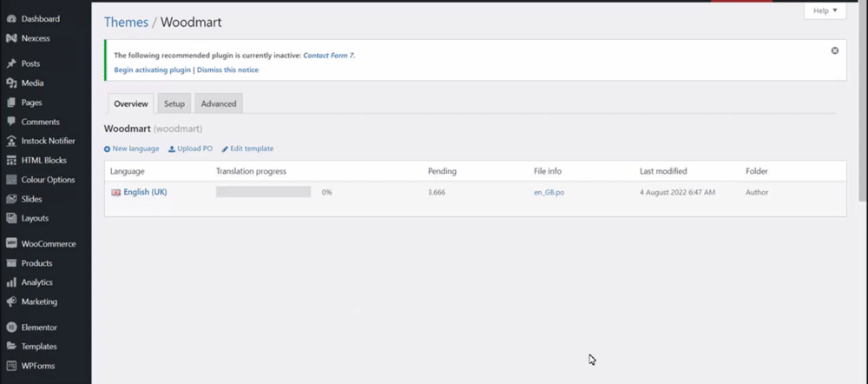Click the Dashboard gauge icon

point(11,19)
